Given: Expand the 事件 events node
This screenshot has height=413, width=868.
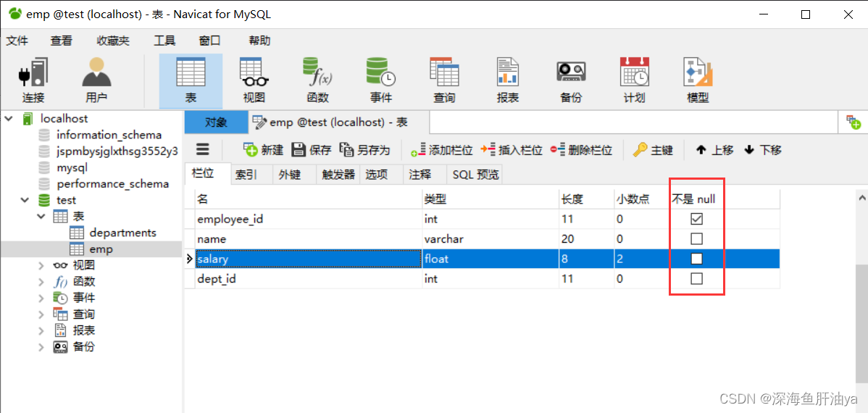Looking at the screenshot, I should pos(41,298).
